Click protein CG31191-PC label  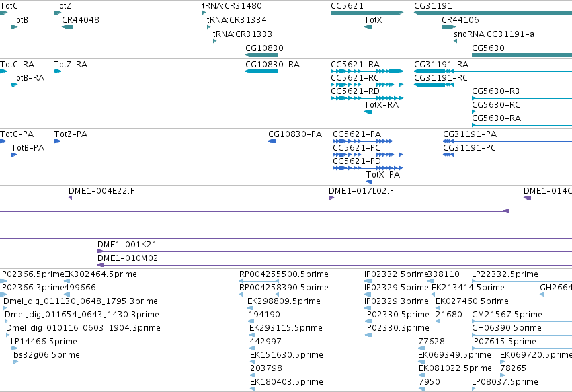coord(469,148)
